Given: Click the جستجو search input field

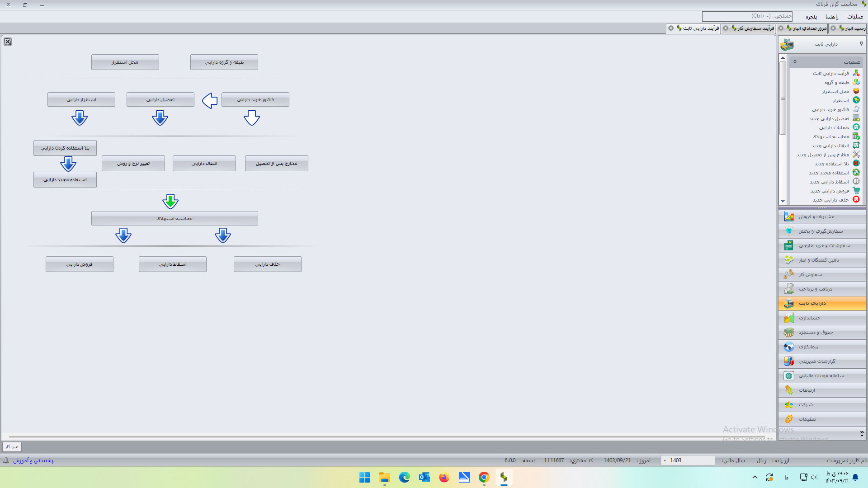Looking at the screenshot, I should pyautogui.click(x=747, y=16).
